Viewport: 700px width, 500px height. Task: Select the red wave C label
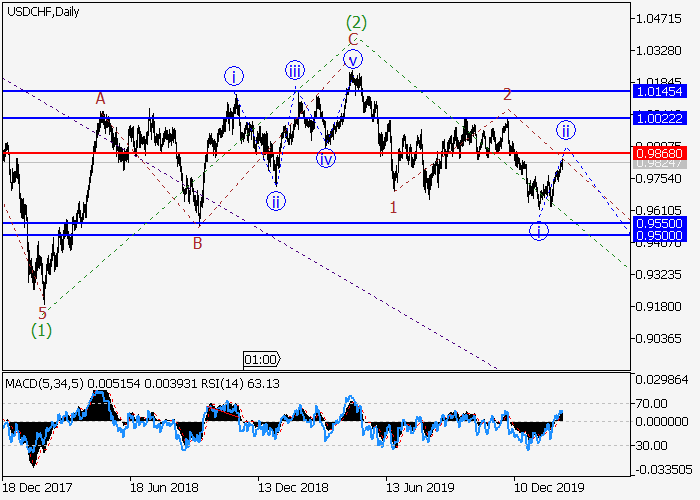pyautogui.click(x=353, y=38)
